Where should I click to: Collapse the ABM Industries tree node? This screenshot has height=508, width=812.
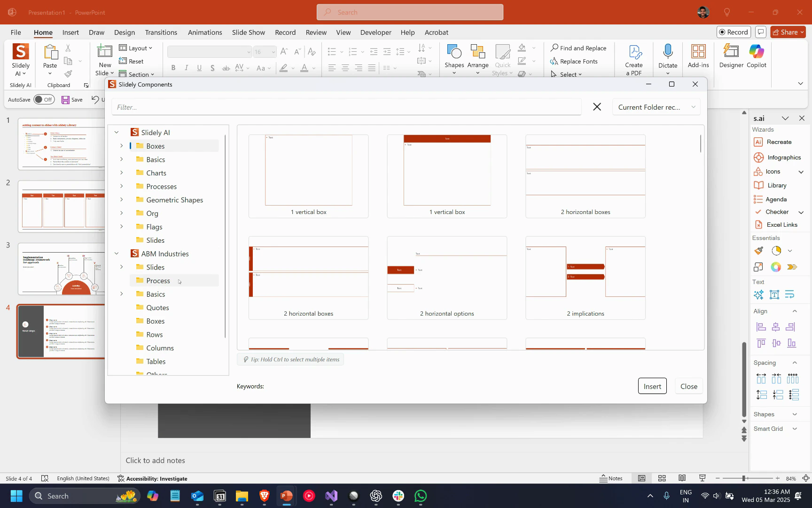click(x=117, y=254)
